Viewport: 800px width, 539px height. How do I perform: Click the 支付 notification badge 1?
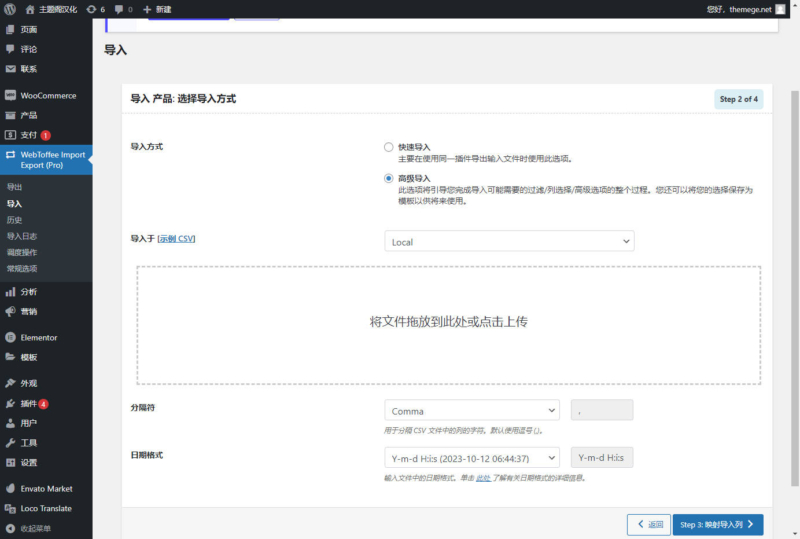point(45,135)
